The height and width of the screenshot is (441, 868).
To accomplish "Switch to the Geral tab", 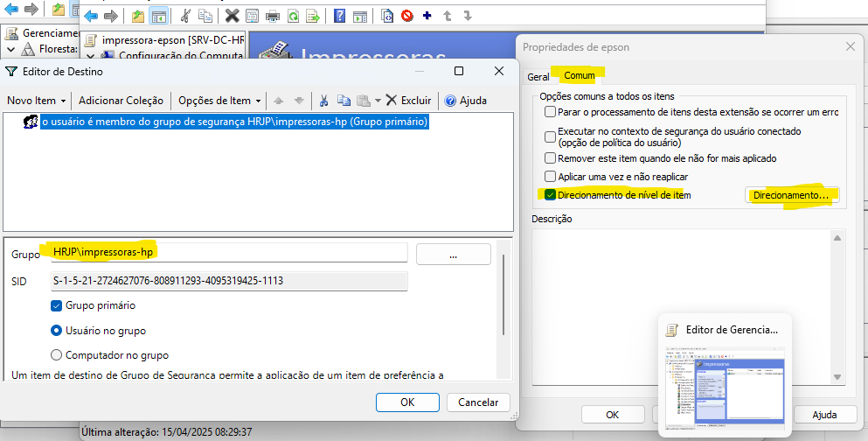I will 538,76.
